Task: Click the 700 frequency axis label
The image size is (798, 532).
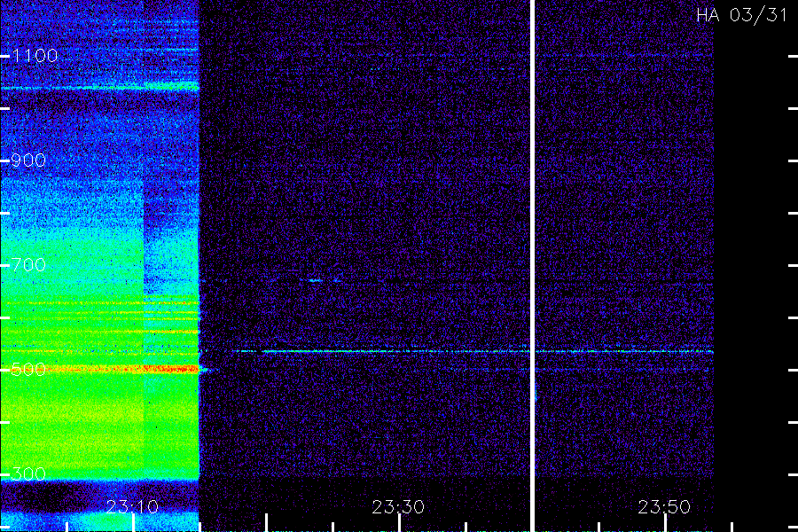Action: (x=28, y=265)
